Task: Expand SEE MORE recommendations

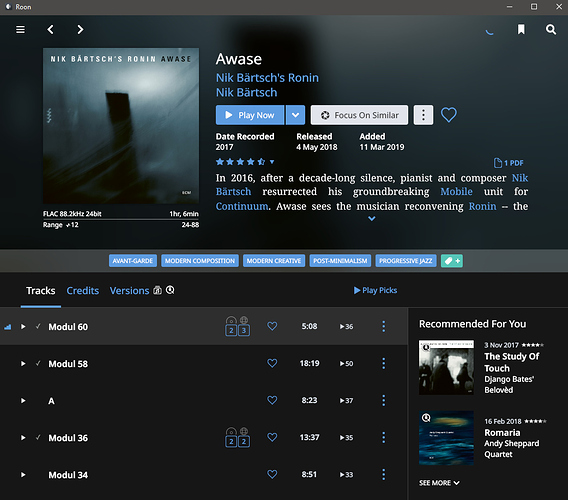Action: 439,483
